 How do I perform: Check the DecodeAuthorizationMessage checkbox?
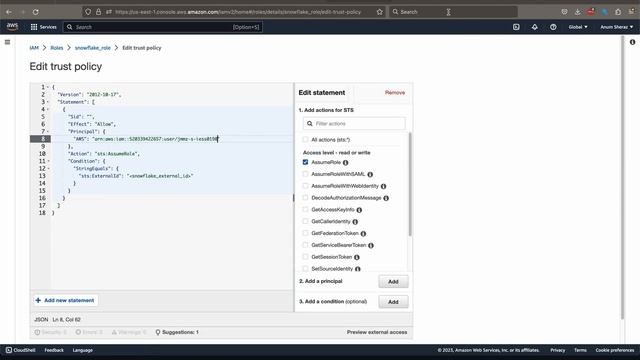[x=305, y=198]
